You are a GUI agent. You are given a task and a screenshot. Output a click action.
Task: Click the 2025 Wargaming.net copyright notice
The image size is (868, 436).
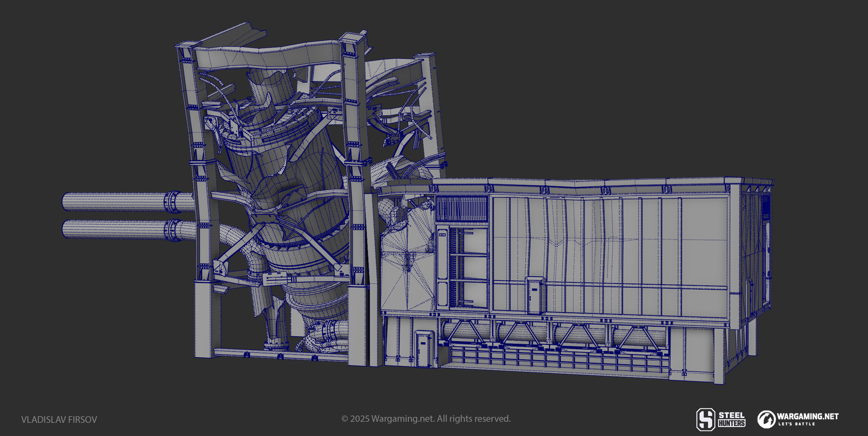coord(426,419)
